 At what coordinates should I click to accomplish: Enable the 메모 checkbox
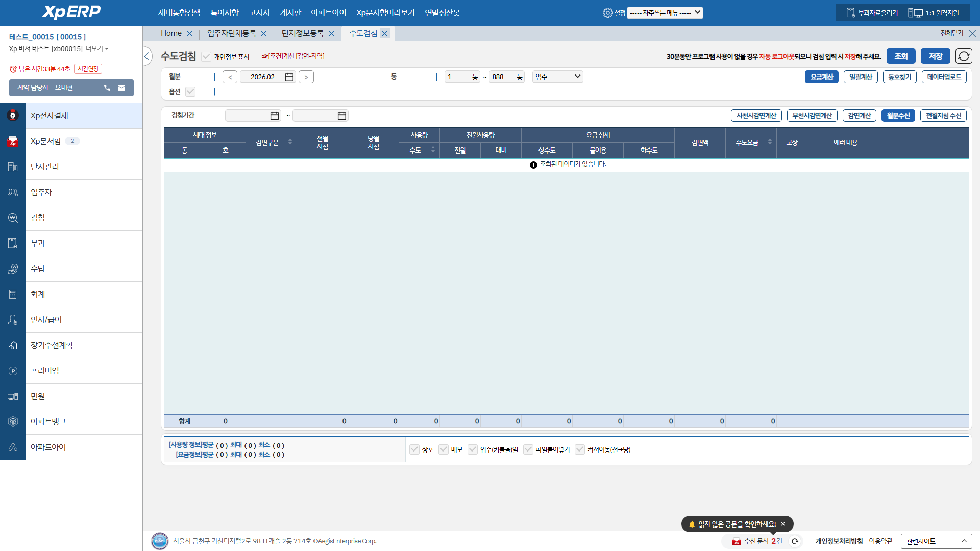(444, 449)
